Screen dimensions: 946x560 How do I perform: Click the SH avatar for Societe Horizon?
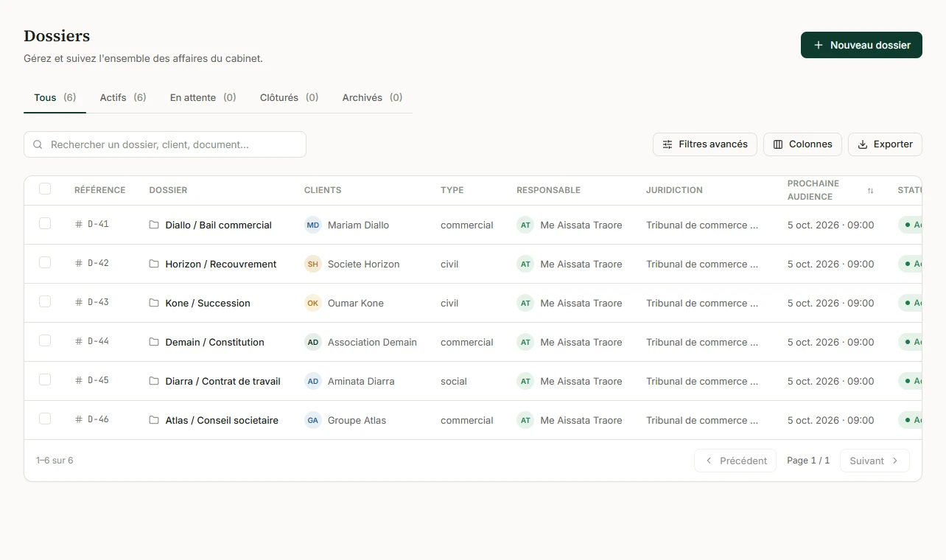313,264
